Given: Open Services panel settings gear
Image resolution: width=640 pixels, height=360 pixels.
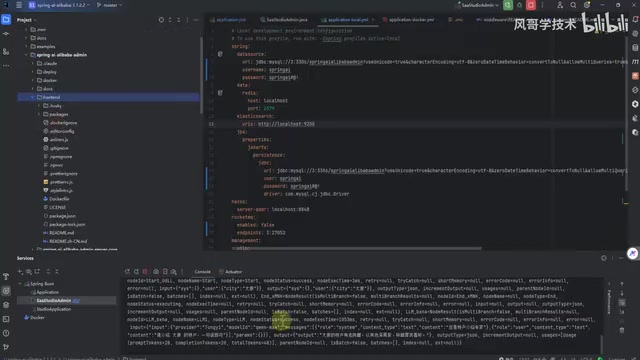Looking at the screenshot, I should click(x=604, y=258).
